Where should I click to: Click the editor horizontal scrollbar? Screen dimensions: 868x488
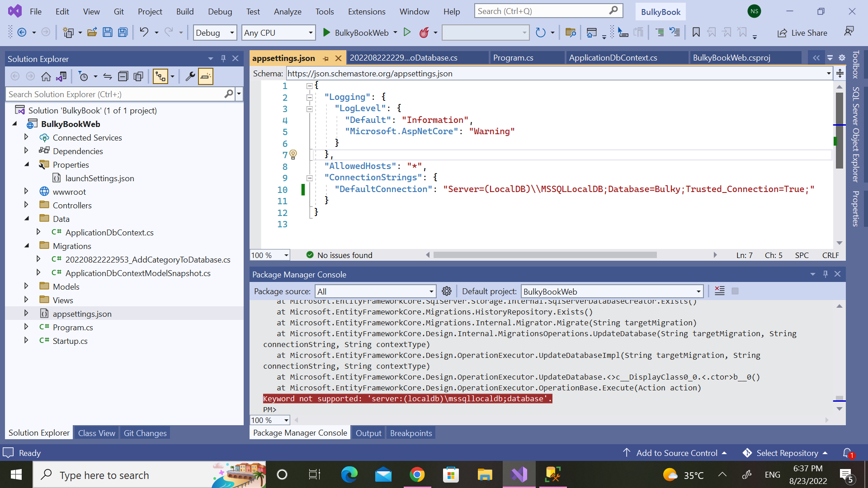coord(545,255)
